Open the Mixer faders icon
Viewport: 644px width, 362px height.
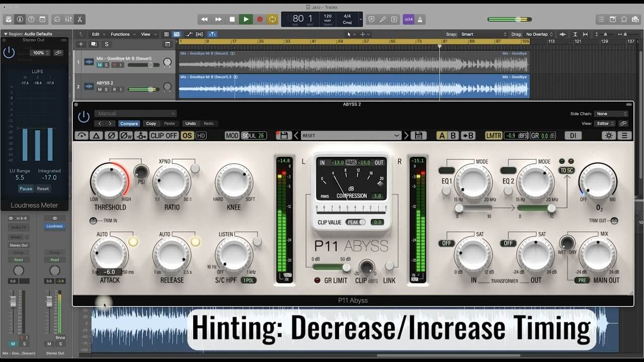click(68, 19)
